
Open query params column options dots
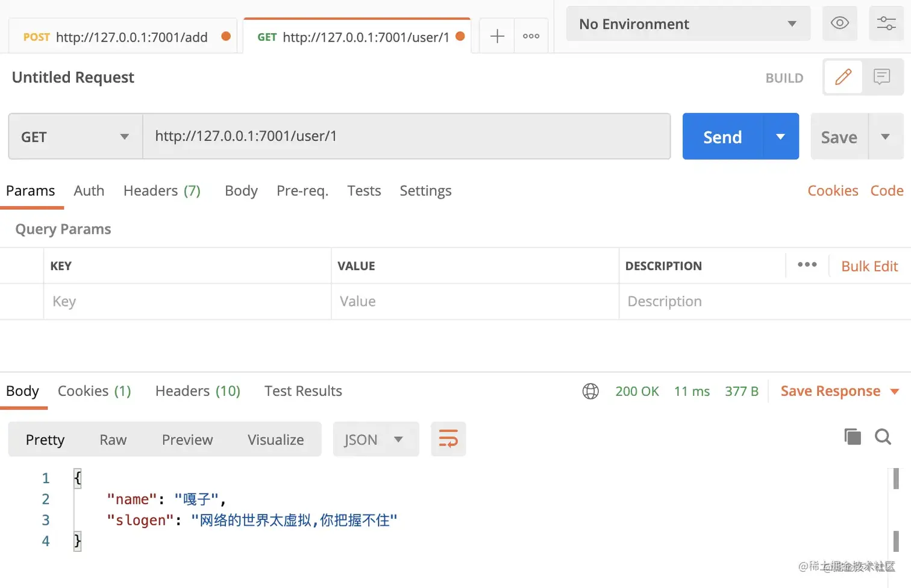tap(807, 264)
